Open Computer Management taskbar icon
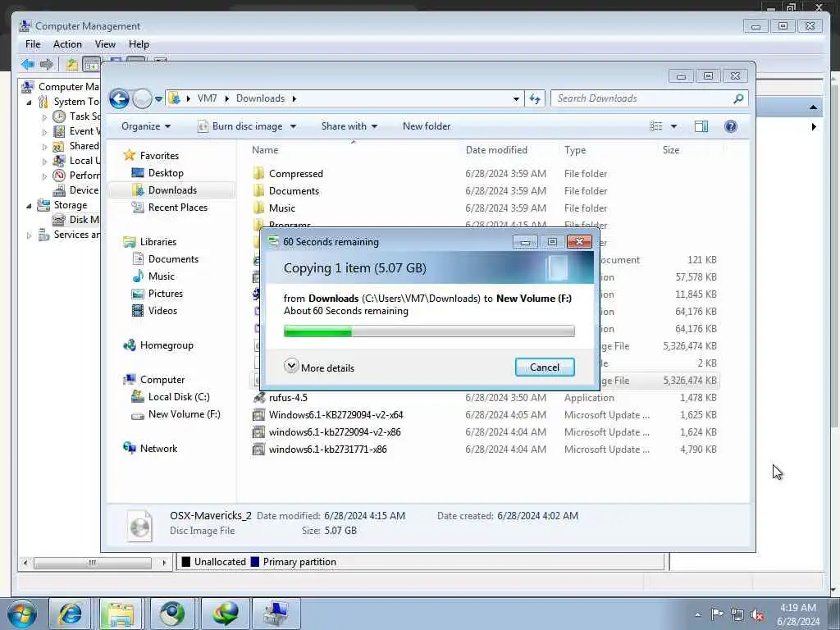The image size is (840, 630). pos(276,614)
